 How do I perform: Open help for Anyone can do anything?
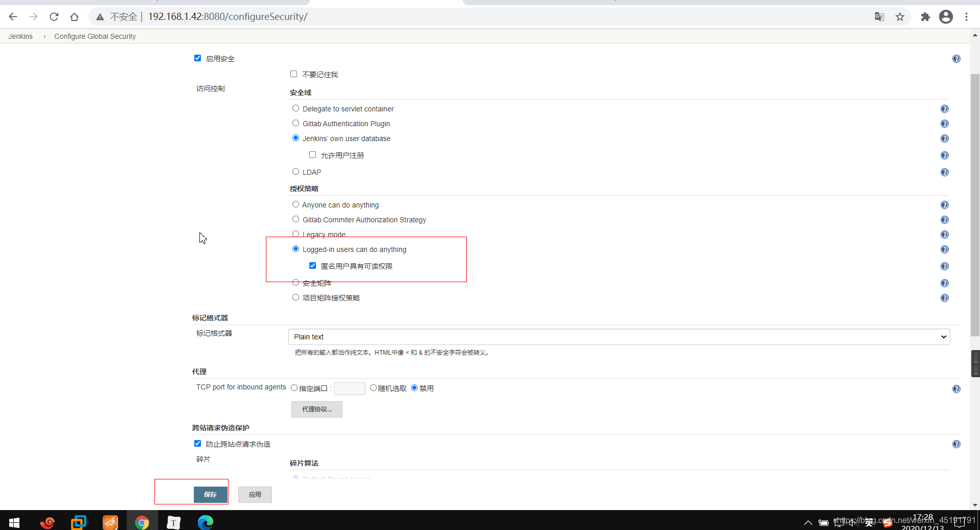[x=945, y=205]
